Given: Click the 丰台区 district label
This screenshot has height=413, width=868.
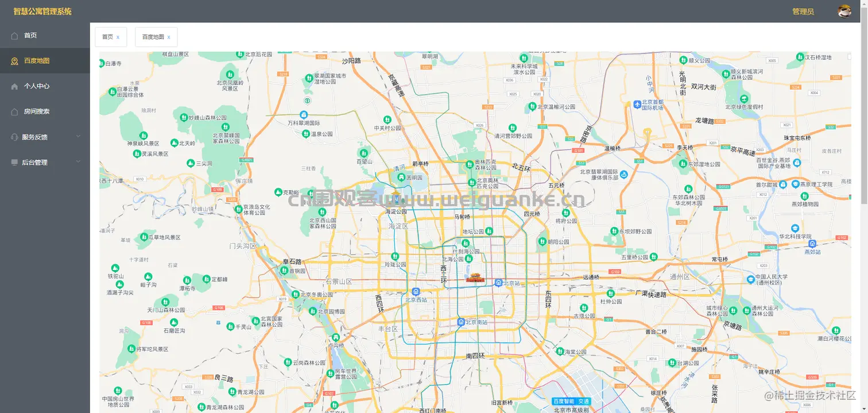Looking at the screenshot, I should (x=388, y=329).
